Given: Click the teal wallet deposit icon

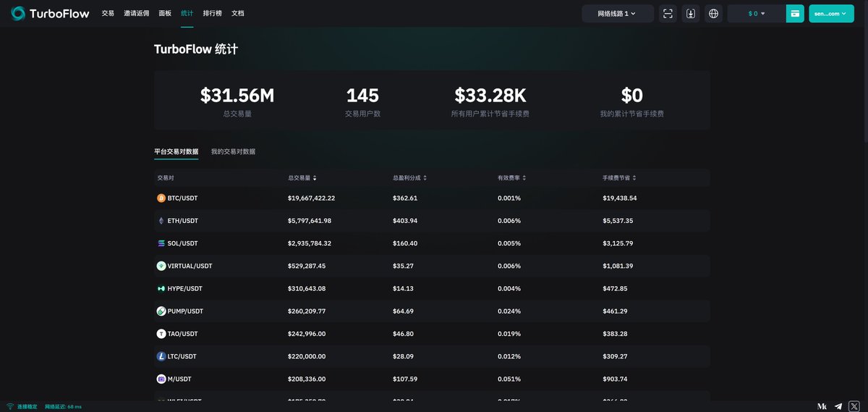Looking at the screenshot, I should 795,14.
